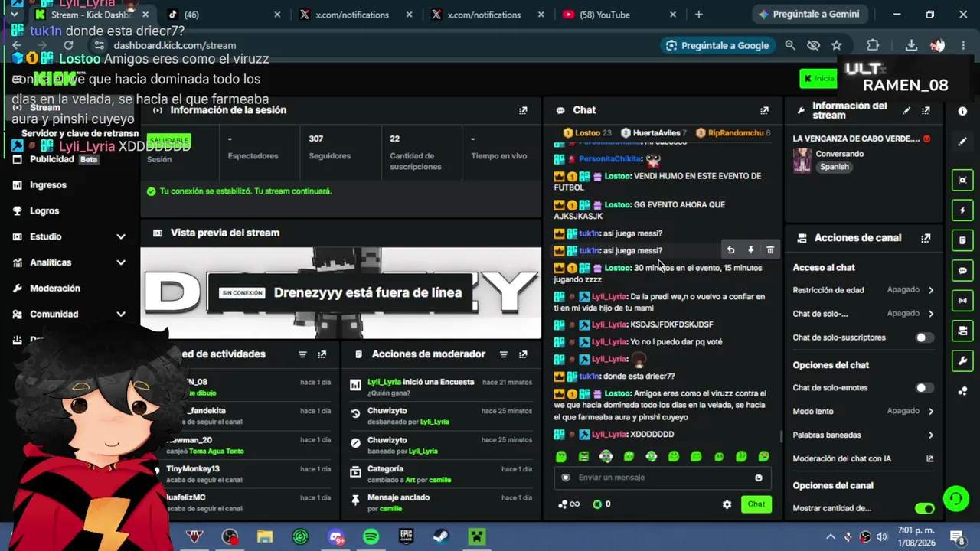Toggle Chat de solo-emotes switch

coord(924,388)
